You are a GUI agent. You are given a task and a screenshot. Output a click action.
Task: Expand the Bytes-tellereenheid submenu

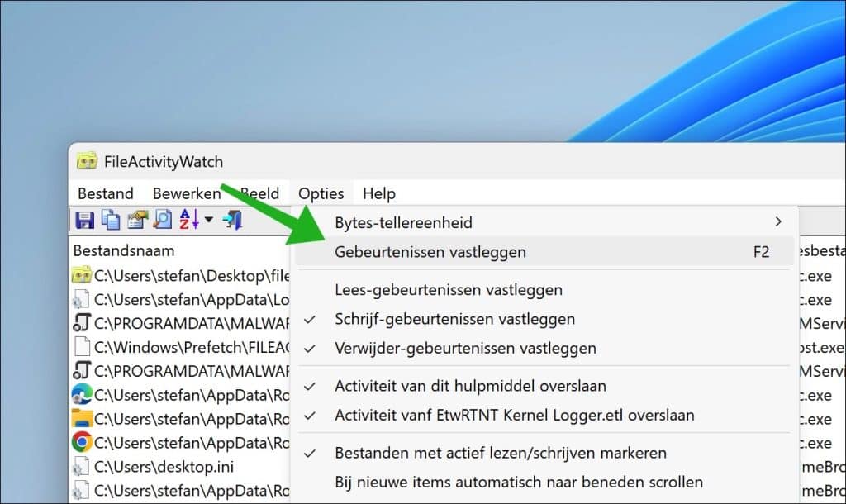[x=545, y=222]
